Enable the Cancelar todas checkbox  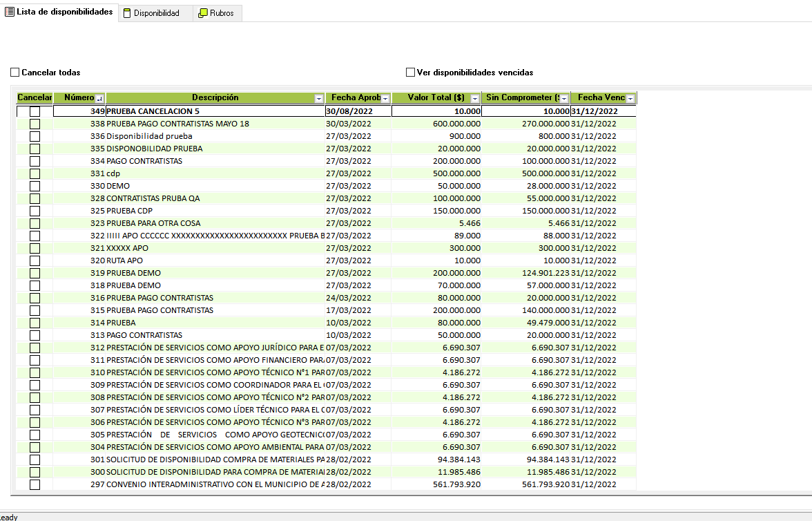point(15,73)
